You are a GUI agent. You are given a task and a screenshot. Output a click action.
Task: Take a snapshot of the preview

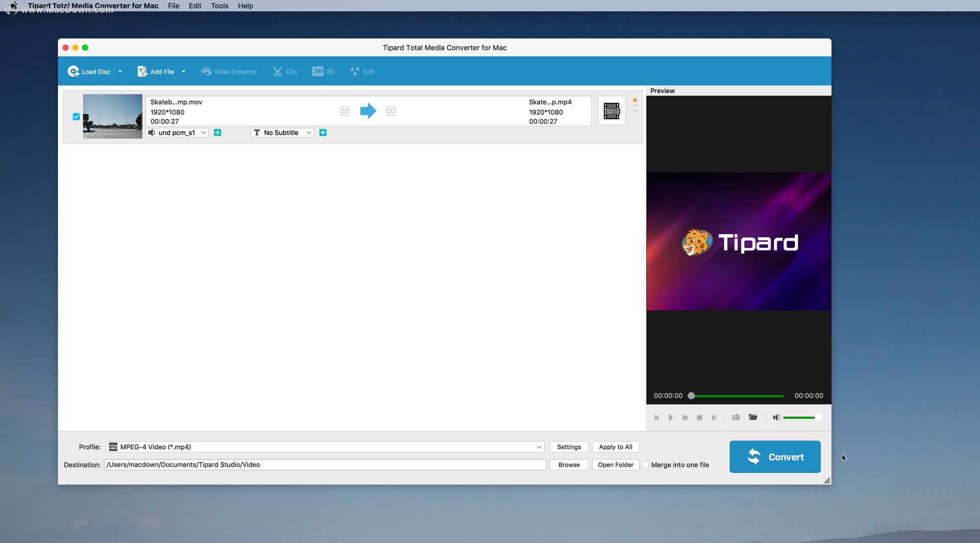pyautogui.click(x=736, y=417)
